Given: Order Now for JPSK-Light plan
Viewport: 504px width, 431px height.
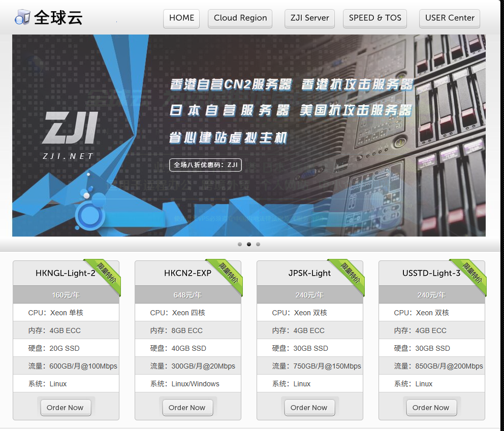Looking at the screenshot, I should tap(309, 408).
